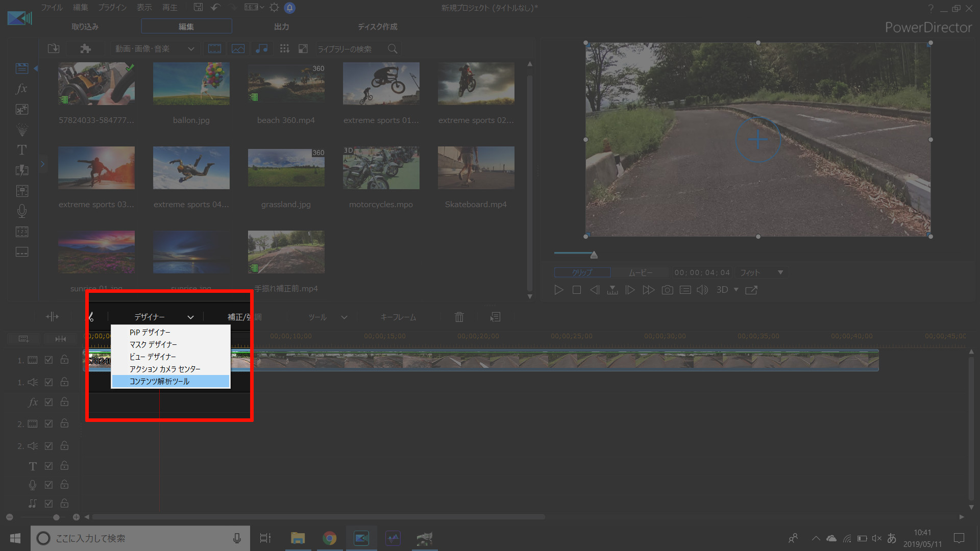Click the save project icon
Image resolution: width=980 pixels, height=551 pixels.
click(x=198, y=7)
